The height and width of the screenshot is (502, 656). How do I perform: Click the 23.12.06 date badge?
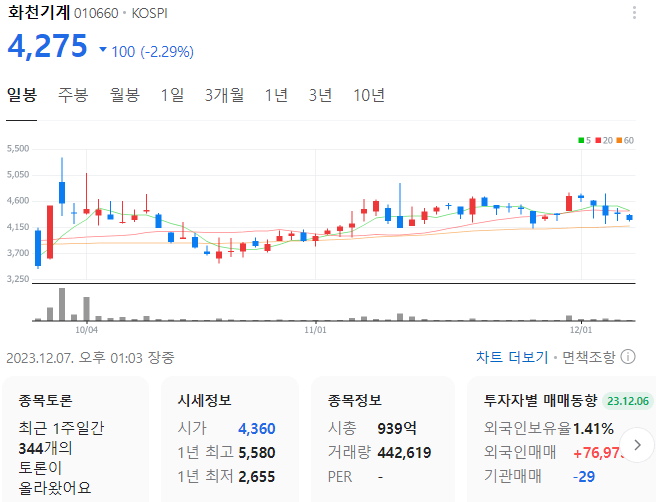[x=628, y=401]
